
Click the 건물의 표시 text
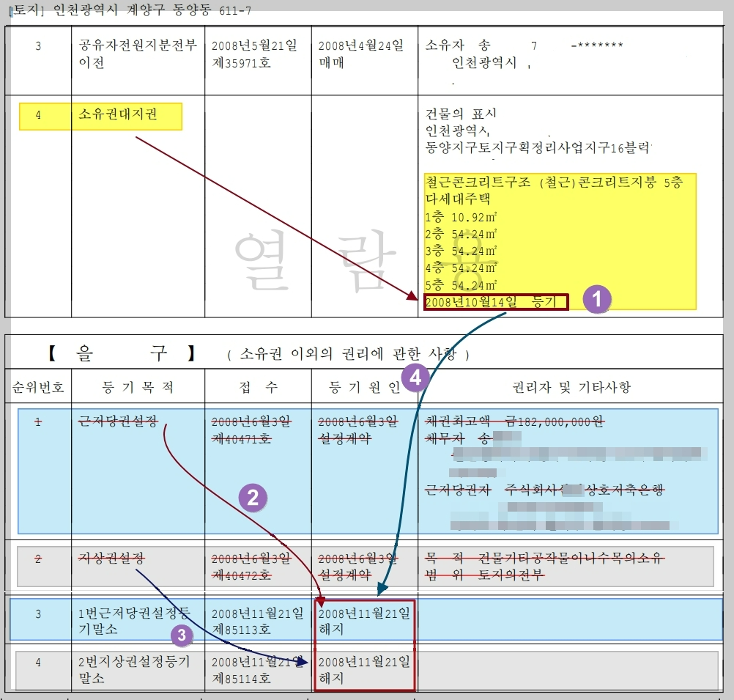click(x=461, y=114)
